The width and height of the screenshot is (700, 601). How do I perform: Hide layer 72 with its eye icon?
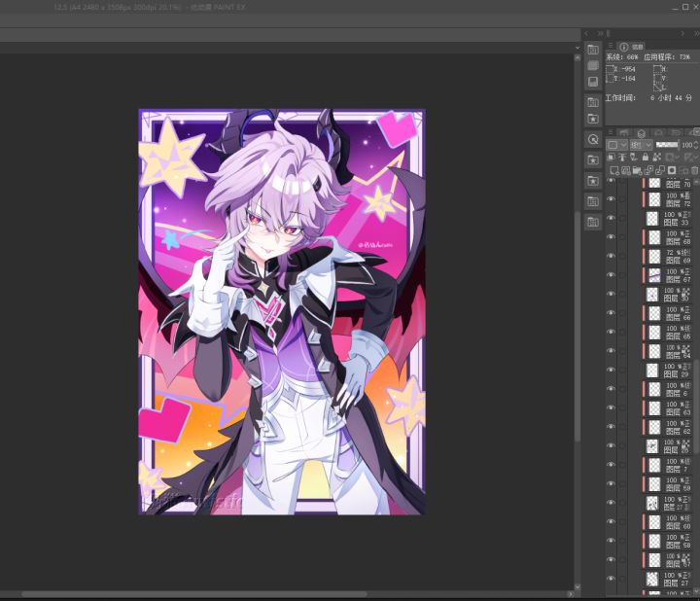tap(611, 199)
